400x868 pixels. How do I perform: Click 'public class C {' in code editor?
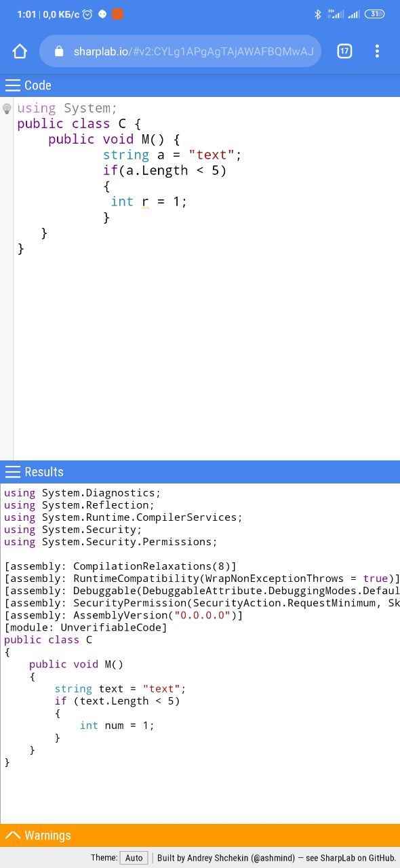[x=79, y=124]
